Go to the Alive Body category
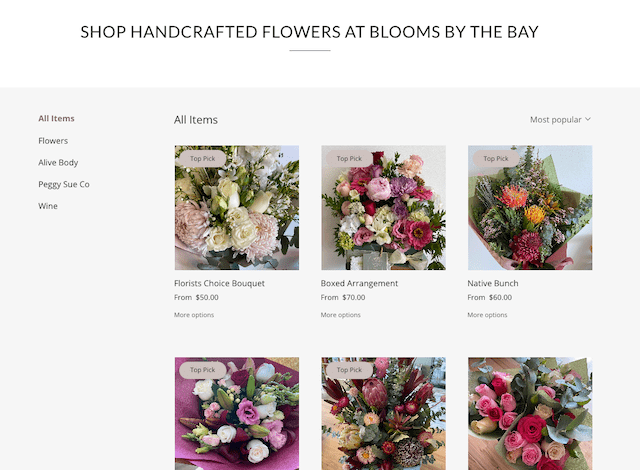Viewport: 640px width, 470px height. pos(58,163)
